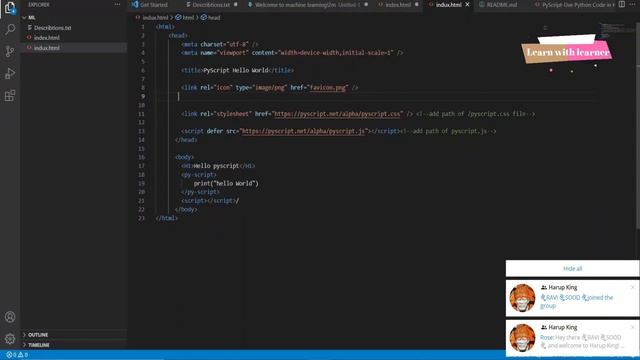Click the meta charset line
This screenshot has width=640, height=360.
pos(220,44)
